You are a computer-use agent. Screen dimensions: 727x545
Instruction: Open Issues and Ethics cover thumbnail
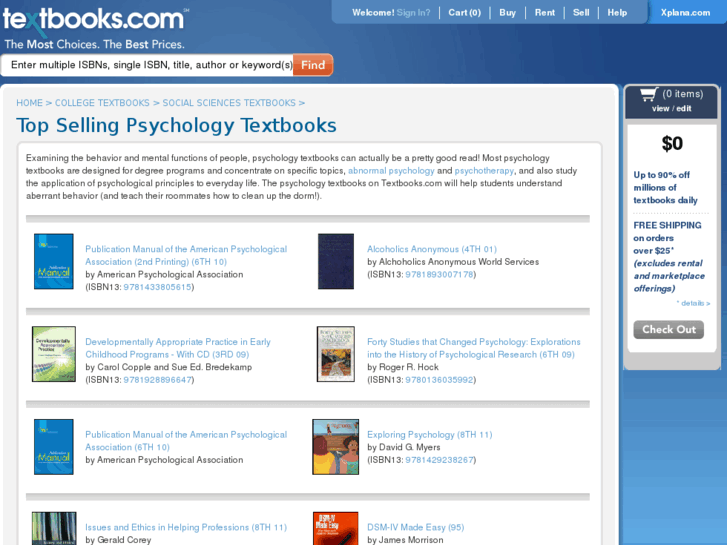point(54,528)
